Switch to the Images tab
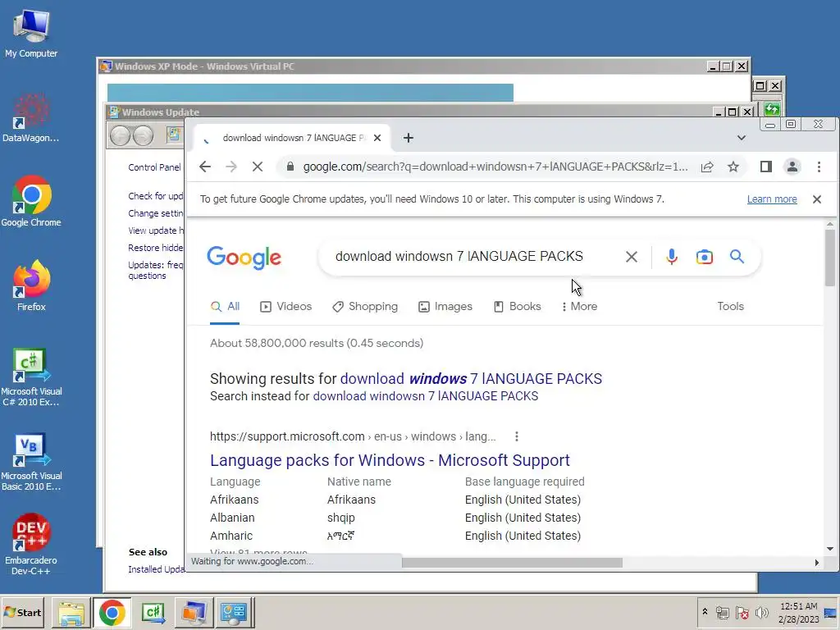Screen dimensions: 840x630 (x=445, y=307)
